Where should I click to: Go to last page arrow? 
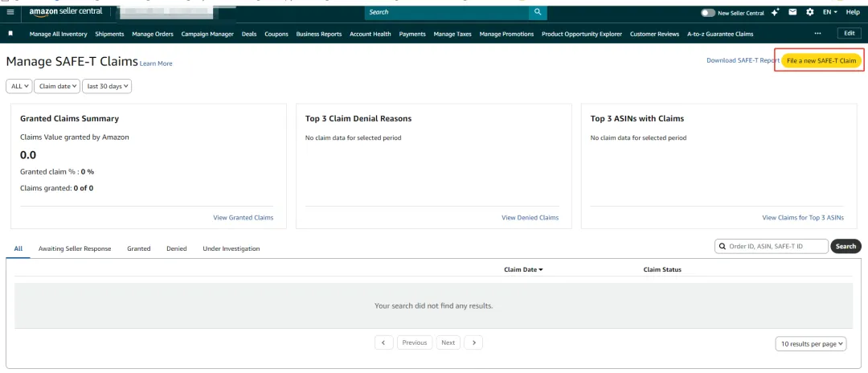(x=473, y=342)
